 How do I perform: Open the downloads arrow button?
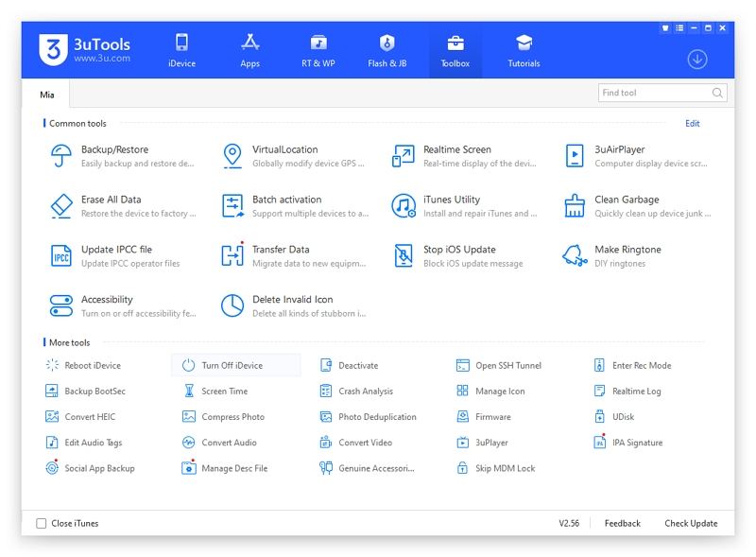click(697, 59)
